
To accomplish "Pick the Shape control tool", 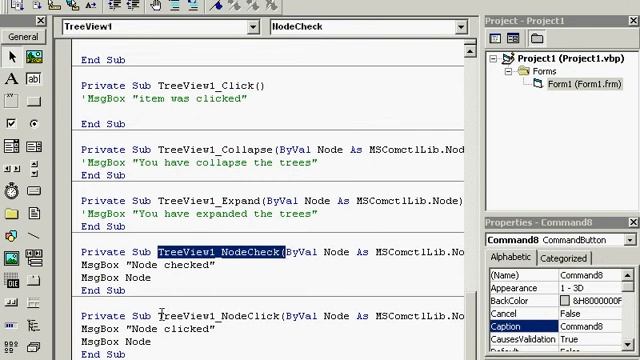I will pyautogui.click(x=11, y=236).
